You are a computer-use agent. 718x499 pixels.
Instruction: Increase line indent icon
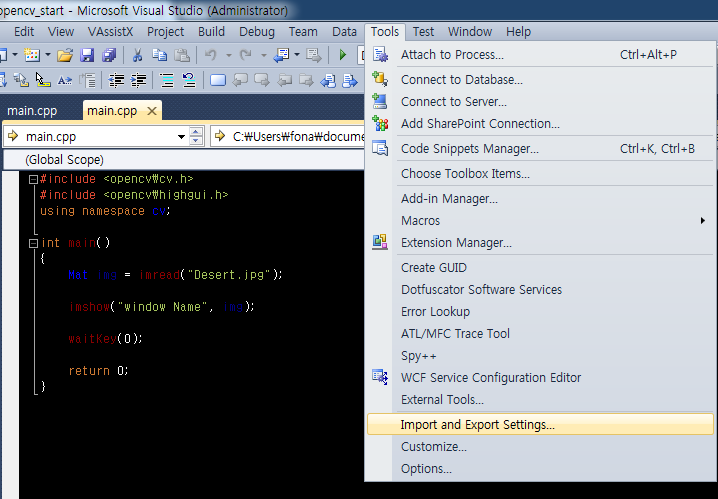pyautogui.click(x=138, y=81)
